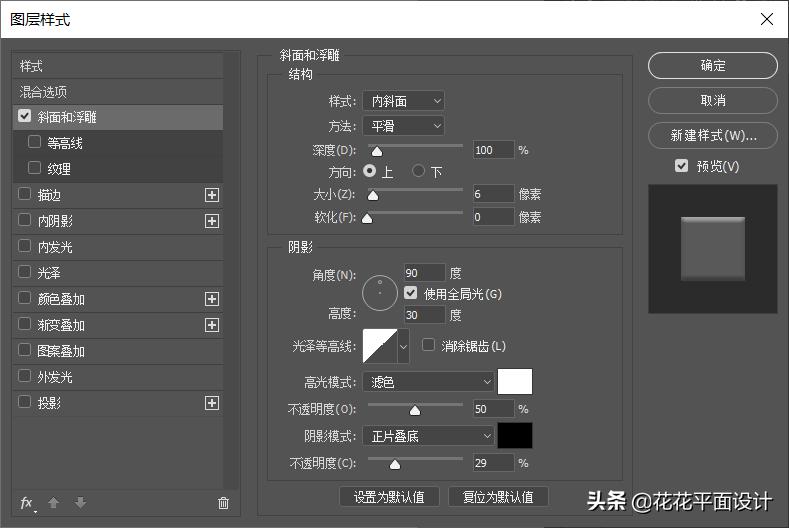The width and height of the screenshot is (789, 528).
Task: Click the 大小 value field showing 6
Action: (494, 194)
